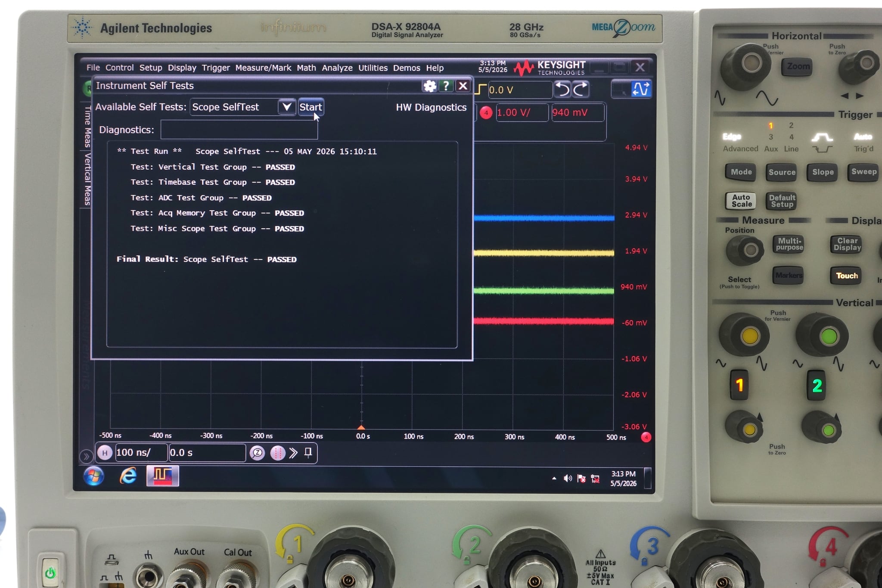Open the Math menu
The height and width of the screenshot is (588, 882).
pos(306,68)
